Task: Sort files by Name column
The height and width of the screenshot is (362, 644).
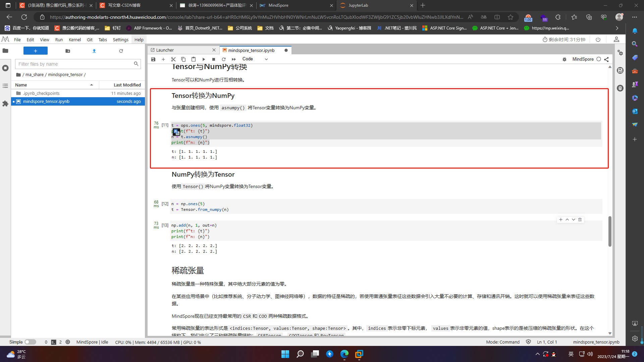Action: [x=55, y=85]
